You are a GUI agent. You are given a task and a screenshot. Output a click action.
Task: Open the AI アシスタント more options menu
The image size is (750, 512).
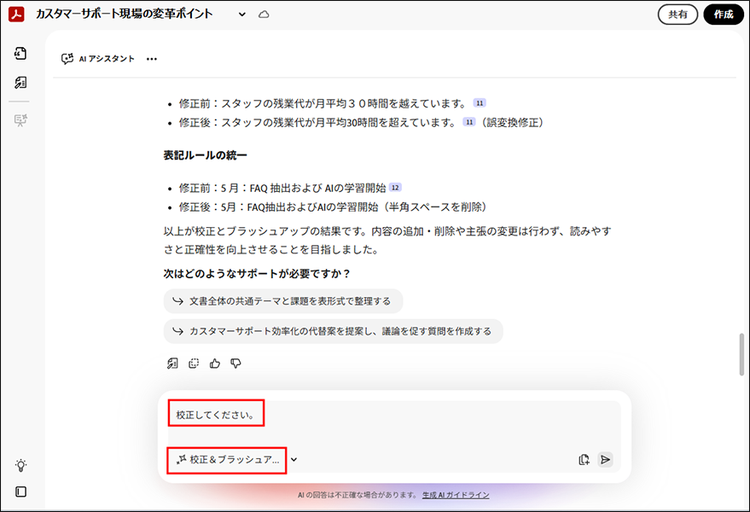click(152, 59)
